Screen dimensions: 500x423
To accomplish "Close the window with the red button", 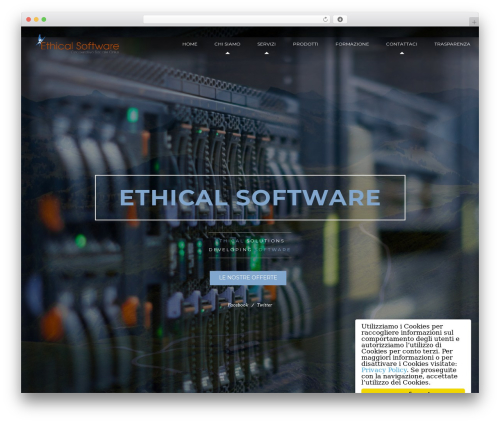I will (29, 19).
